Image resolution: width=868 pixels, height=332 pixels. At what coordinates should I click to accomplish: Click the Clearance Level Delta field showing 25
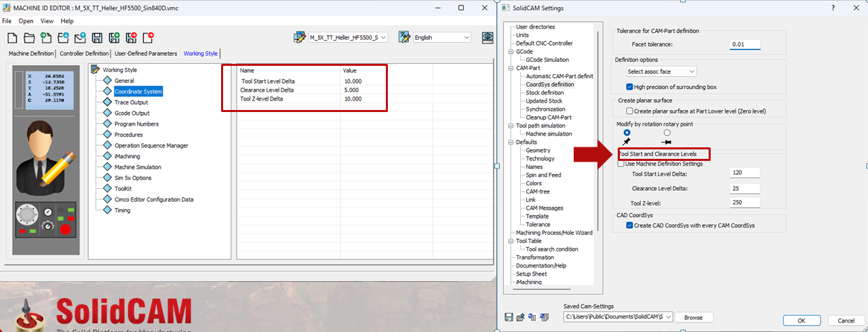tap(745, 188)
